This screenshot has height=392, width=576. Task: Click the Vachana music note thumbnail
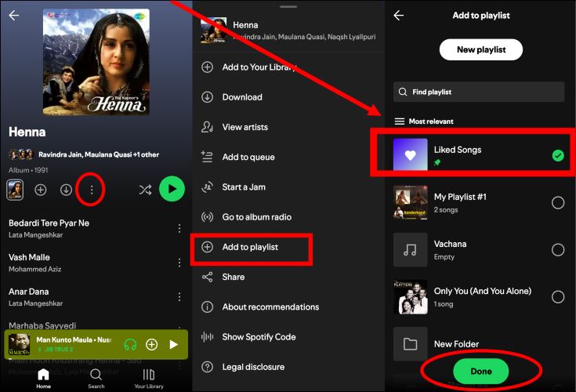tap(411, 250)
